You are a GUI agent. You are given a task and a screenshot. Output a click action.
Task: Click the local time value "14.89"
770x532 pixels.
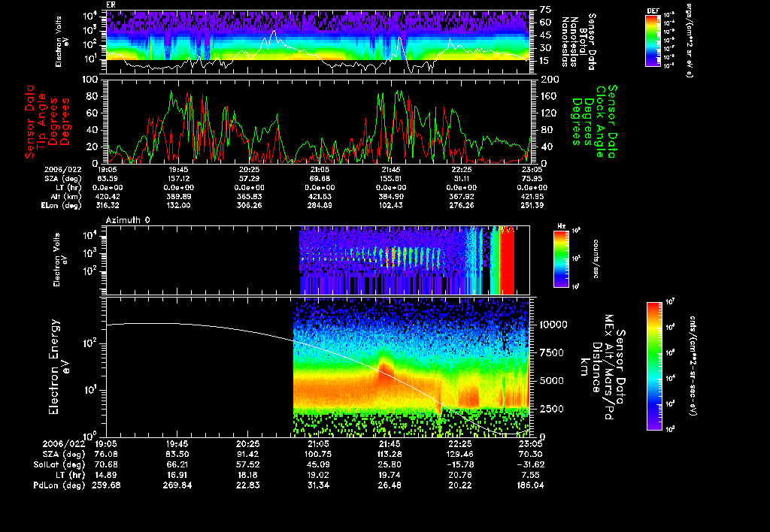point(105,475)
